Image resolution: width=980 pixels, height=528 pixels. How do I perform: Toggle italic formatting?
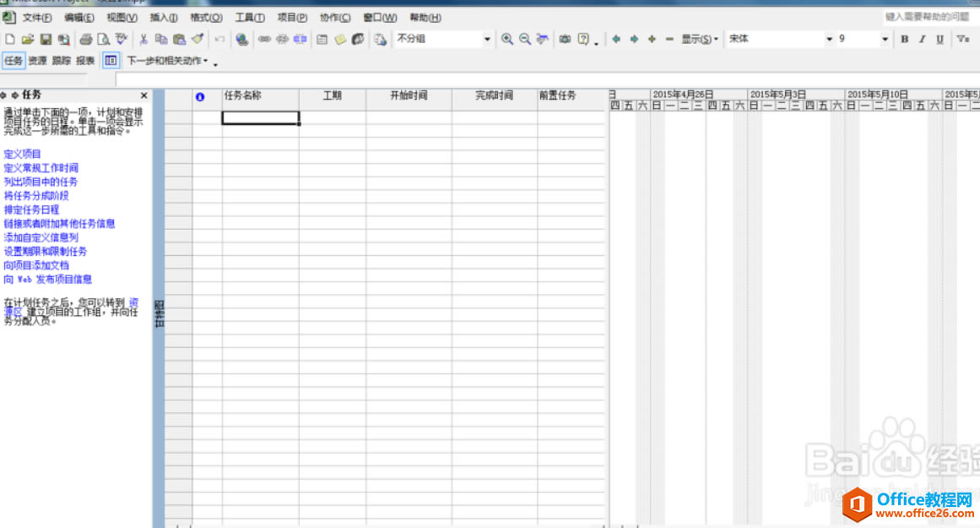pos(921,39)
